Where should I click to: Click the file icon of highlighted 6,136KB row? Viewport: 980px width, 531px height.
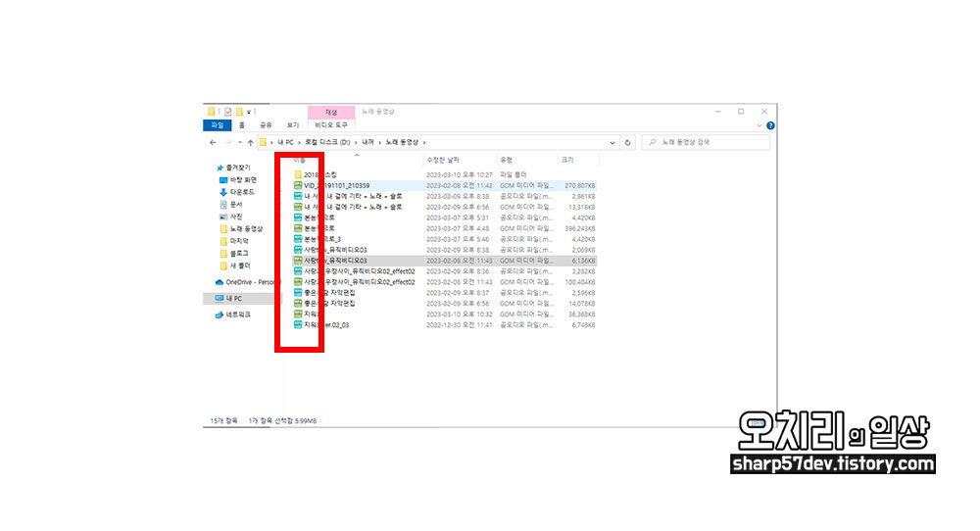(298, 261)
